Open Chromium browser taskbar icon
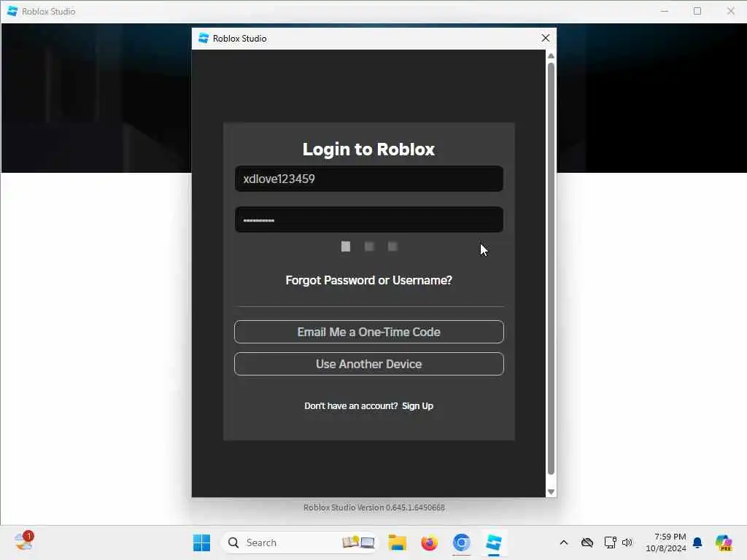Image resolution: width=747 pixels, height=560 pixels. [461, 542]
